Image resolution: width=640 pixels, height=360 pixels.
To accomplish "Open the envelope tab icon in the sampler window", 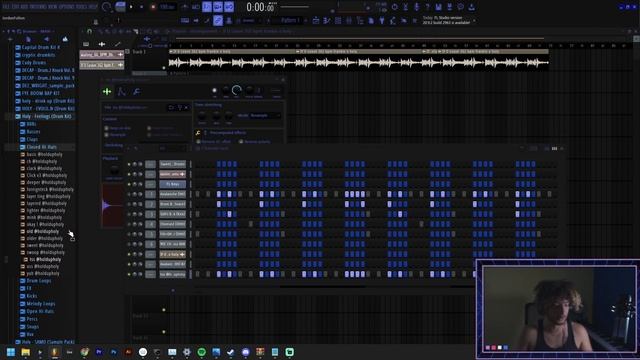I will pyautogui.click(x=122, y=92).
